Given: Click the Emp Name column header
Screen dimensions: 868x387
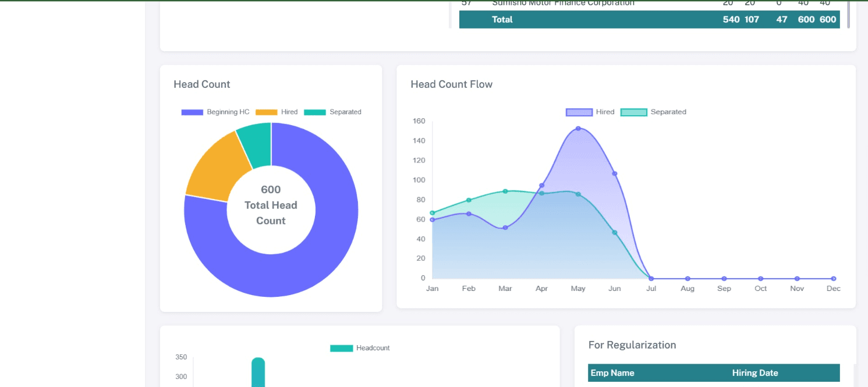Looking at the screenshot, I should [612, 373].
